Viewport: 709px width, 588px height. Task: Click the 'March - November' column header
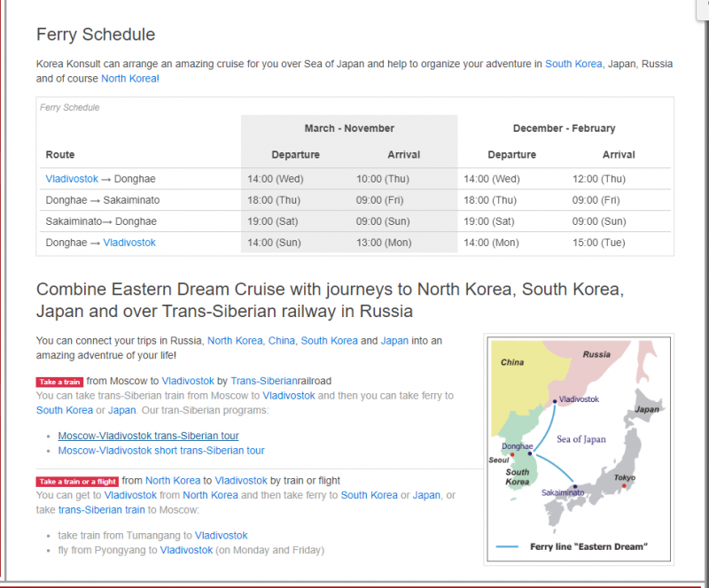click(x=349, y=128)
